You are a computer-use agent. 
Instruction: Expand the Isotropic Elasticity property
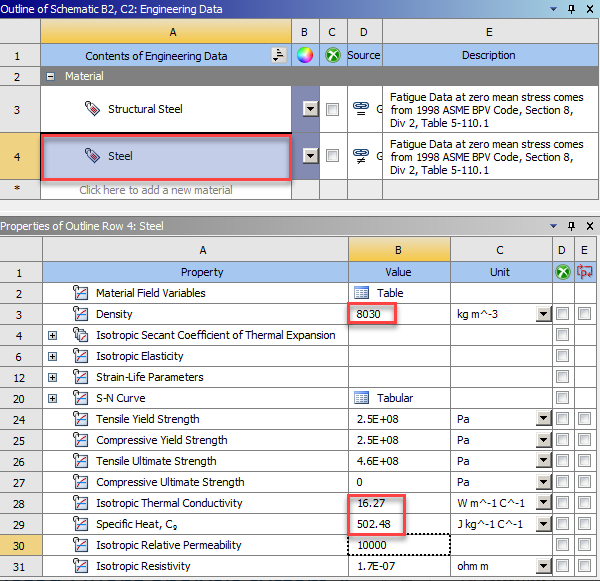pos(52,356)
